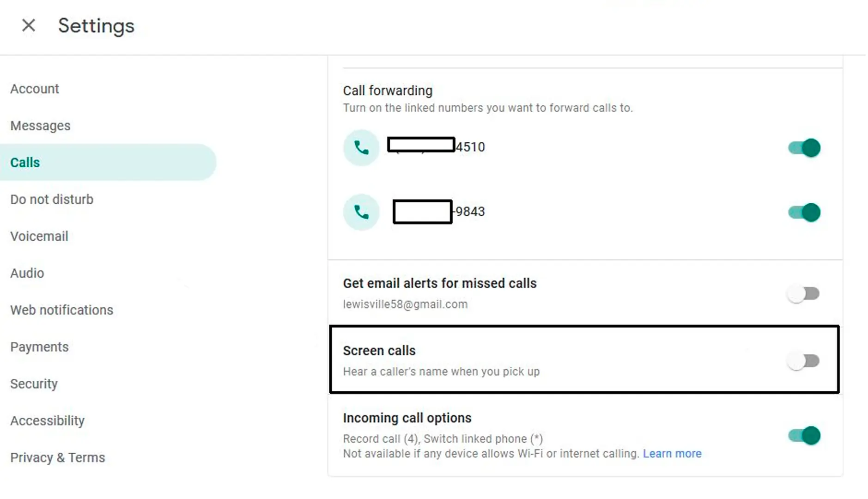This screenshot has width=868, height=499.
Task: Enable email alerts for missed calls
Action: [x=804, y=293]
